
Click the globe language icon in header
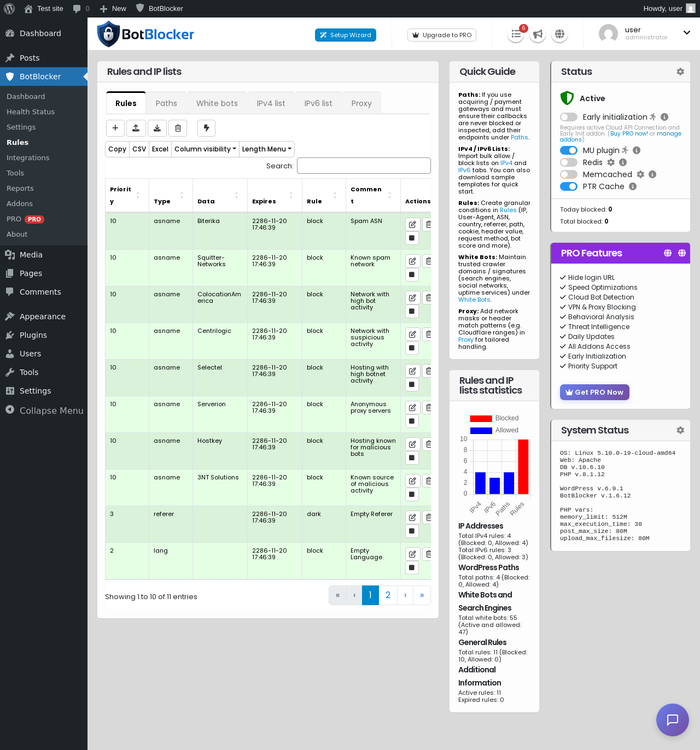point(559,34)
